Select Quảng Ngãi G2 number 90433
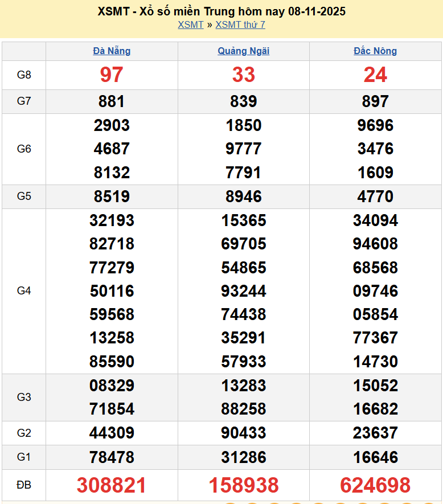 (x=243, y=433)
